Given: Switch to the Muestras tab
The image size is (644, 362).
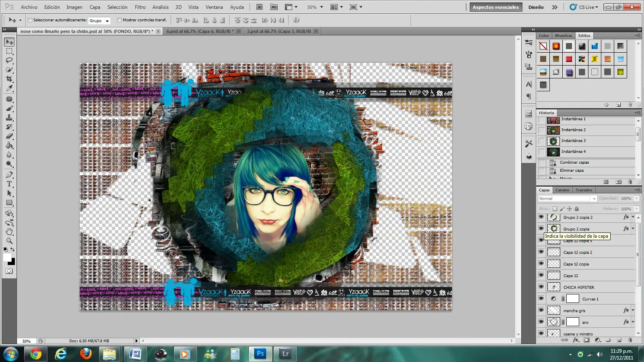Looking at the screenshot, I should [563, 36].
